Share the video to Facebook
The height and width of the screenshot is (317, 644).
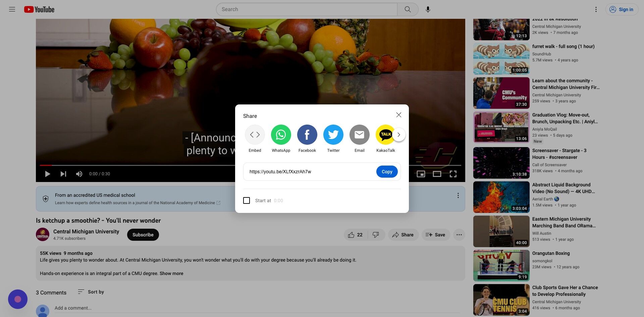click(x=307, y=139)
